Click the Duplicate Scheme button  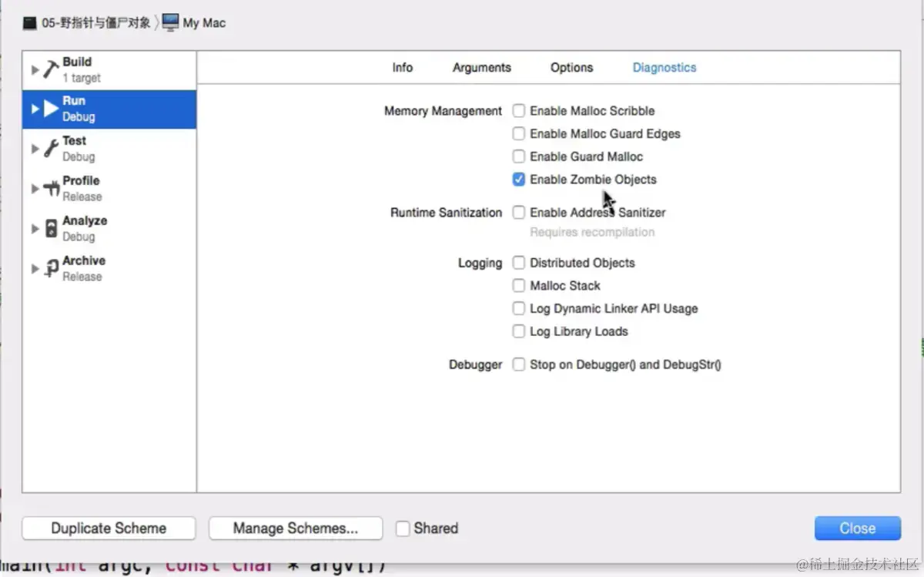[109, 528]
